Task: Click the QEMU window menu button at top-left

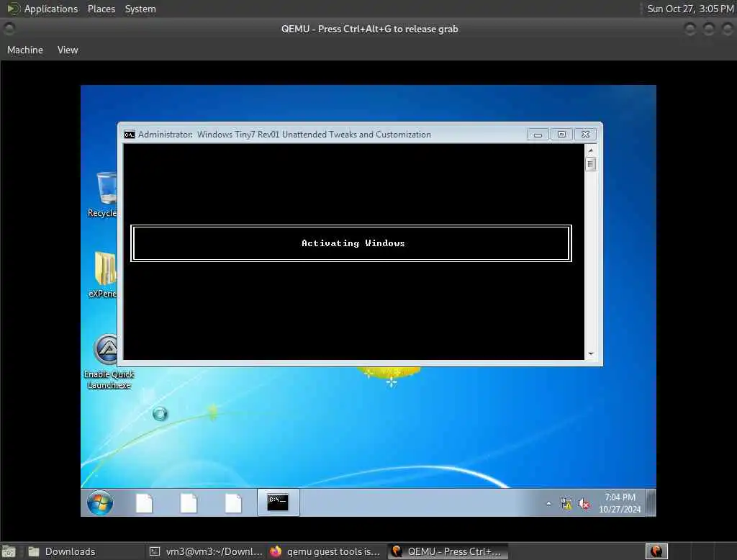Action: click(x=9, y=29)
